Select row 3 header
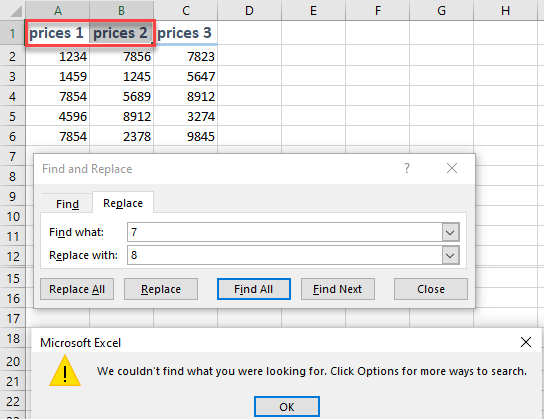The image size is (544, 419). (12, 76)
